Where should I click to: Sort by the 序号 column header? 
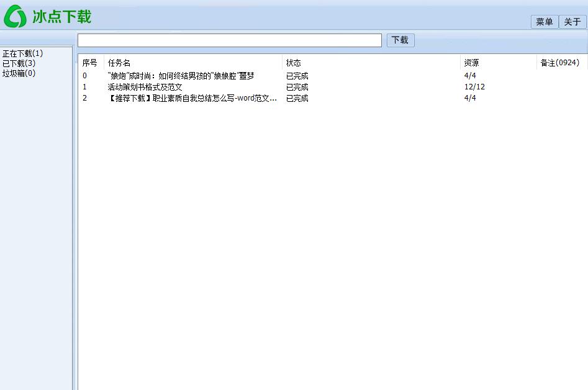click(x=90, y=63)
